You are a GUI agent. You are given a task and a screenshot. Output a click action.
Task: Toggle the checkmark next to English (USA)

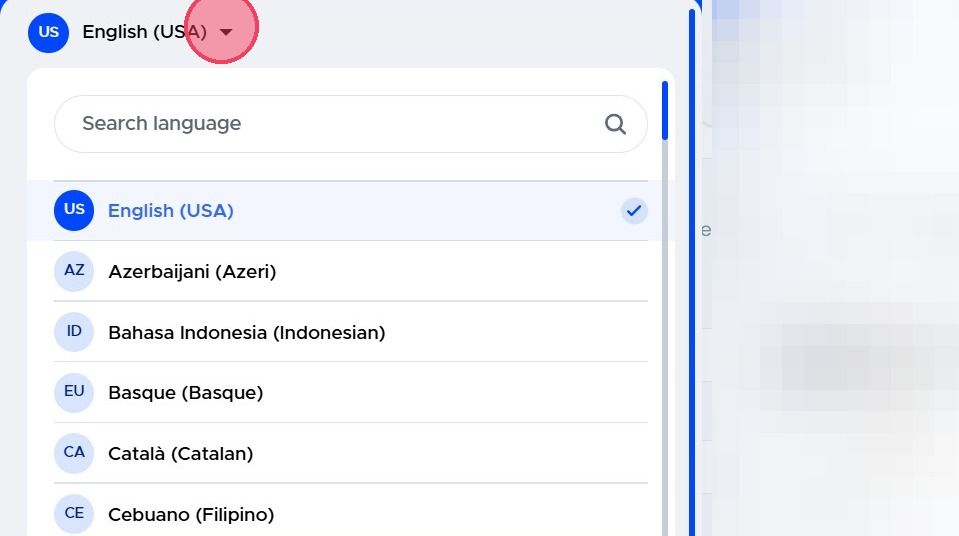[634, 211]
